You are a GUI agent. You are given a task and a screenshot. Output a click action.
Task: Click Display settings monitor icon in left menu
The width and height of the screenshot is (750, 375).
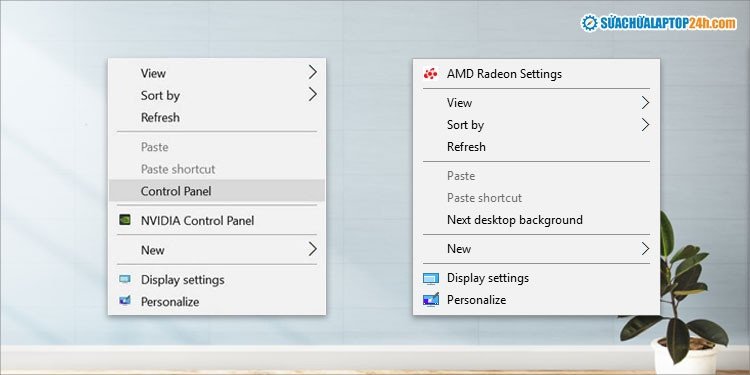pos(125,279)
